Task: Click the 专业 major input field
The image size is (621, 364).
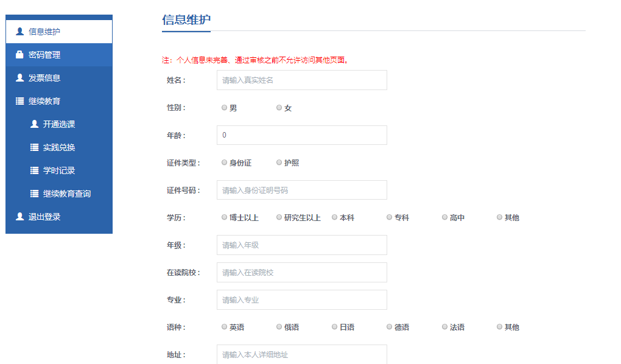Action: (302, 300)
